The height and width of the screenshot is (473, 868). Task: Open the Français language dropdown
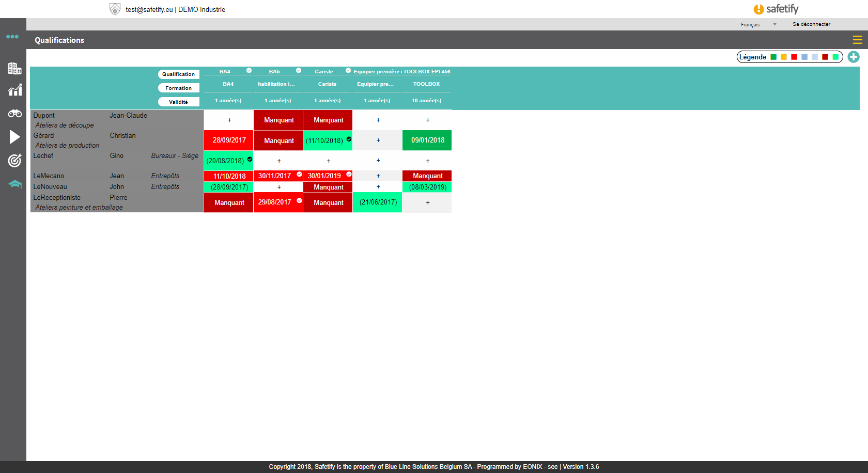(x=758, y=24)
